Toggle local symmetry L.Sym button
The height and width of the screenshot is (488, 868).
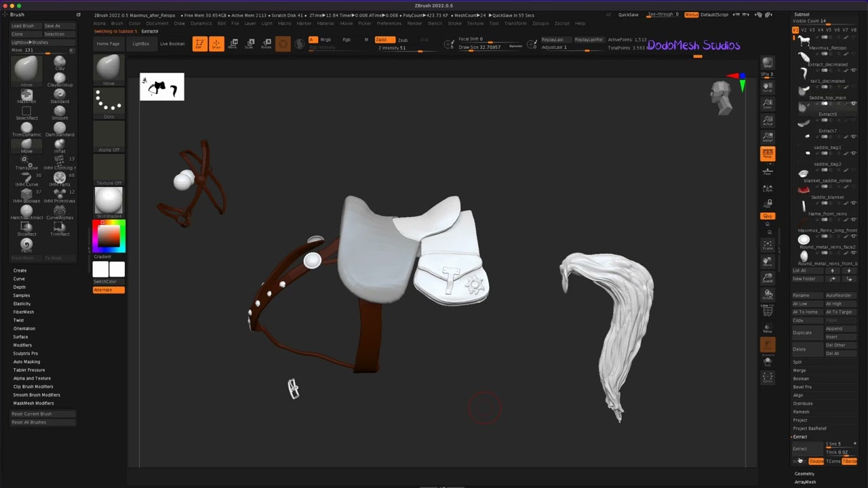point(768,188)
